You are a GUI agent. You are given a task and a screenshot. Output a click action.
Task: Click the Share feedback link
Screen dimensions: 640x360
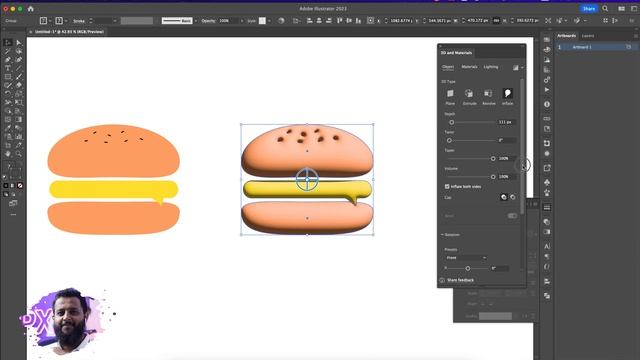(460, 280)
